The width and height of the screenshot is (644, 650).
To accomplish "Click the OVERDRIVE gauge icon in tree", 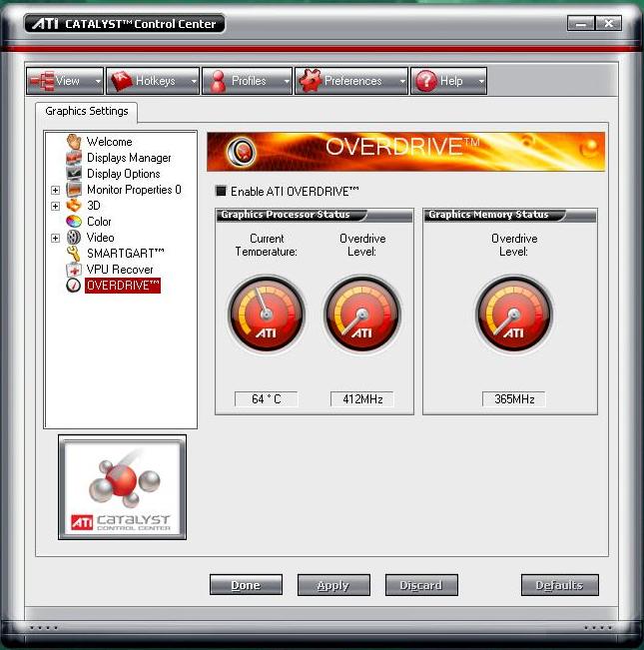I will pyautogui.click(x=74, y=286).
